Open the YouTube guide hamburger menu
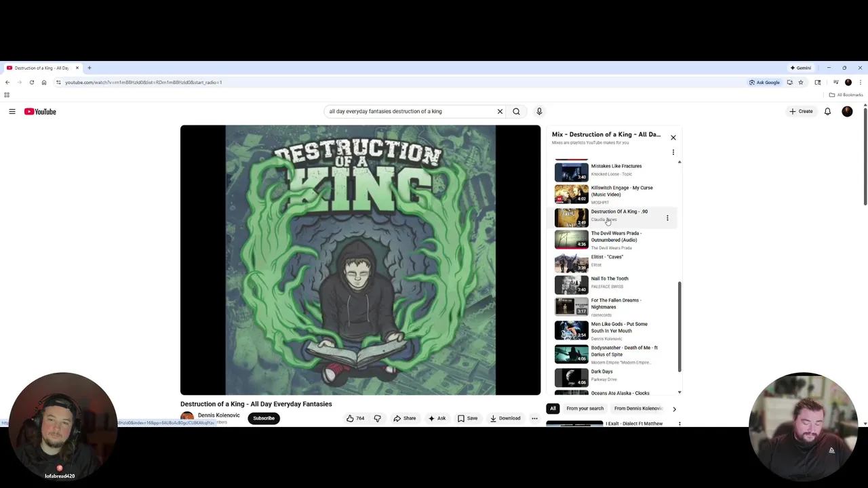 pos(12,111)
